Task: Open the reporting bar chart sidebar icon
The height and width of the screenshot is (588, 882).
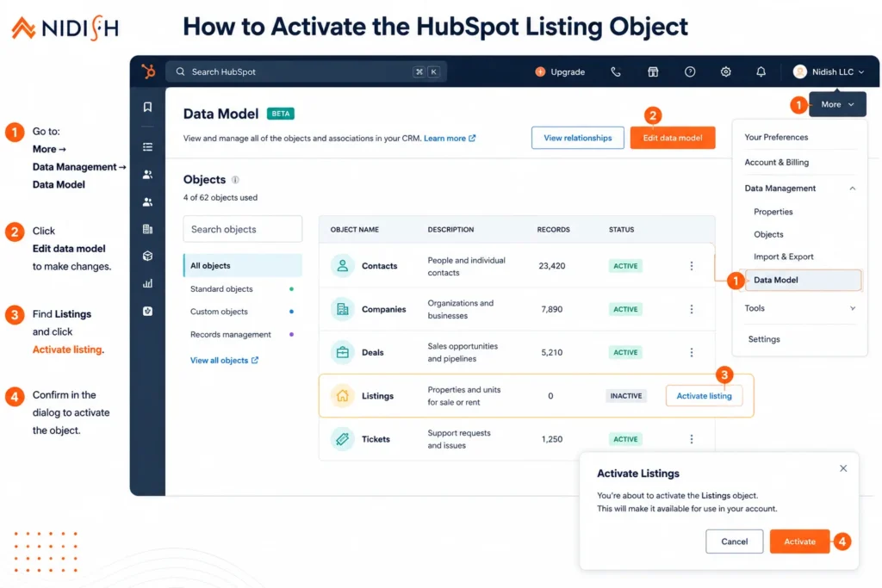Action: point(147,283)
